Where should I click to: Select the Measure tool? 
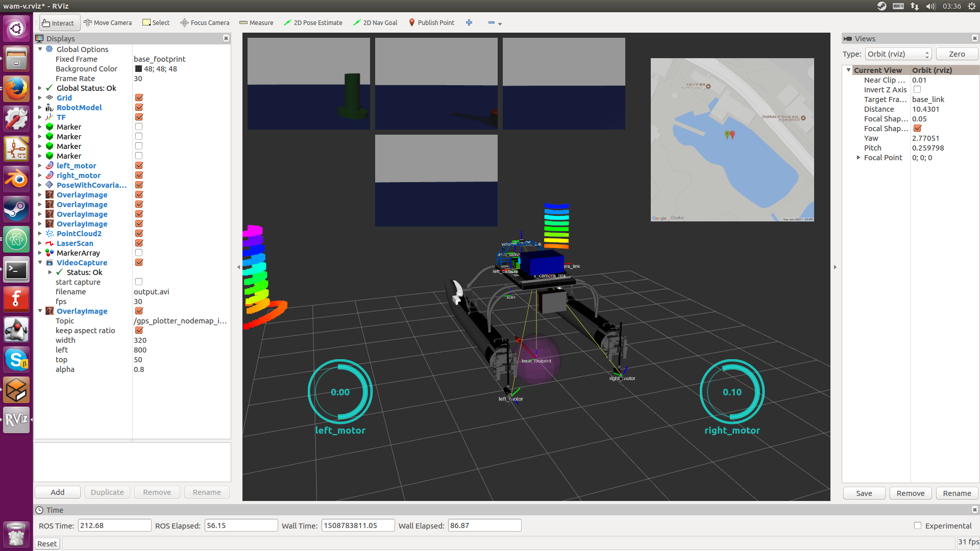256,23
